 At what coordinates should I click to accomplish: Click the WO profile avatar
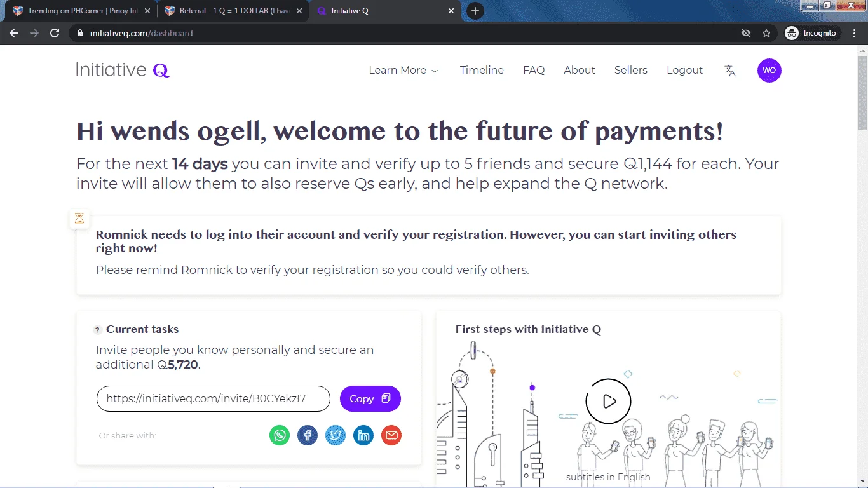coord(769,71)
